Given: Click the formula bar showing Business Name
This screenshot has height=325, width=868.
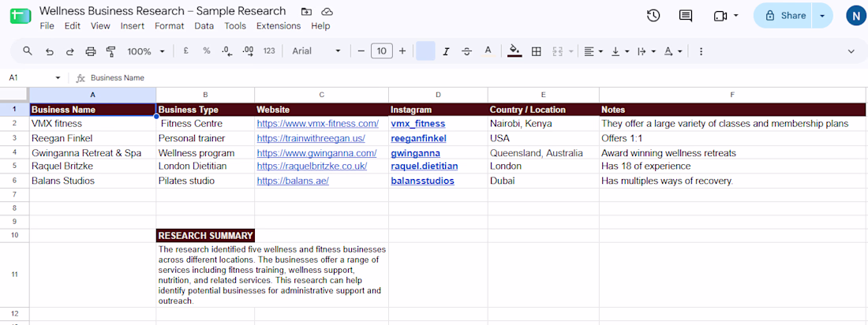Looking at the screenshot, I should (x=476, y=78).
